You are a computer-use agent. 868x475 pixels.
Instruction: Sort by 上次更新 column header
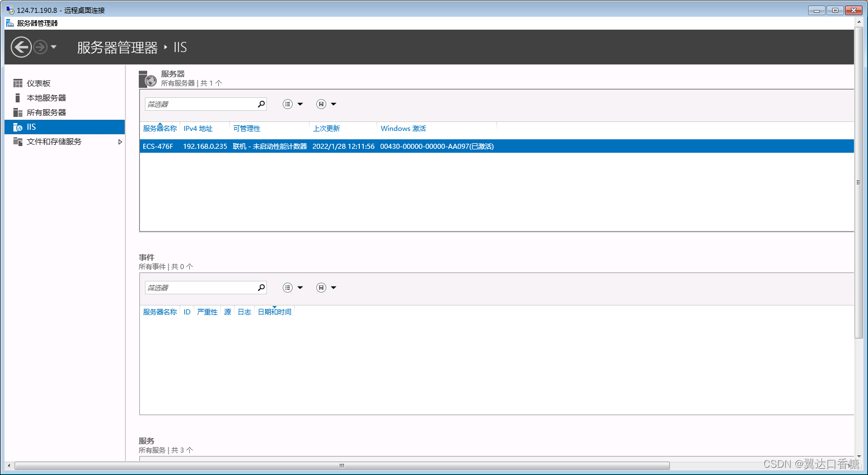pos(326,129)
